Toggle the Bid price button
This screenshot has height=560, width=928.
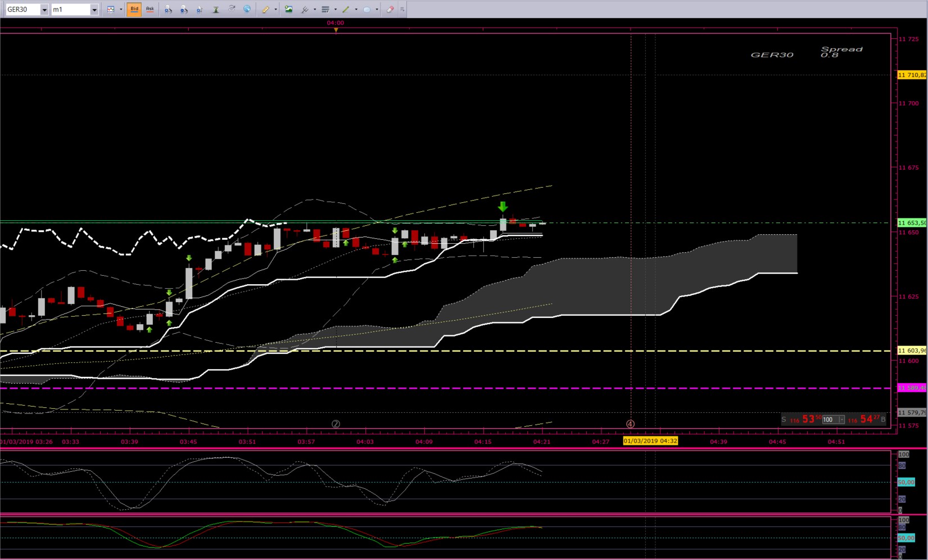[134, 10]
